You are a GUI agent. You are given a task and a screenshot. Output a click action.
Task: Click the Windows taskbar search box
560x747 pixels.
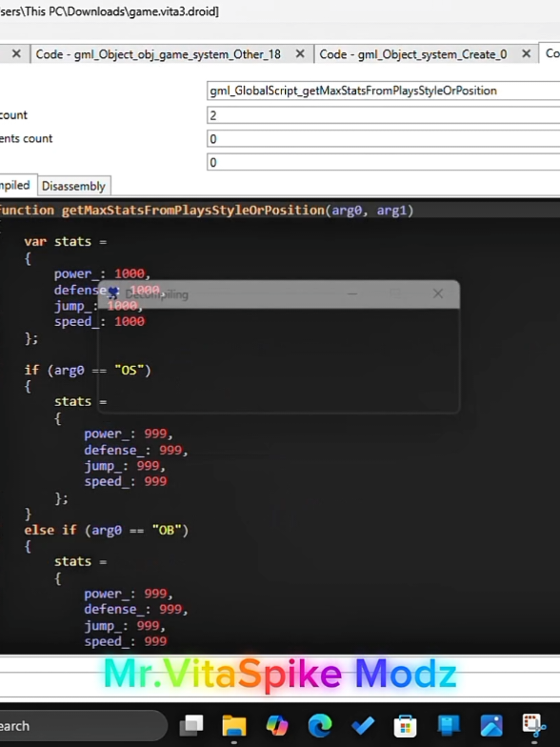(84, 726)
